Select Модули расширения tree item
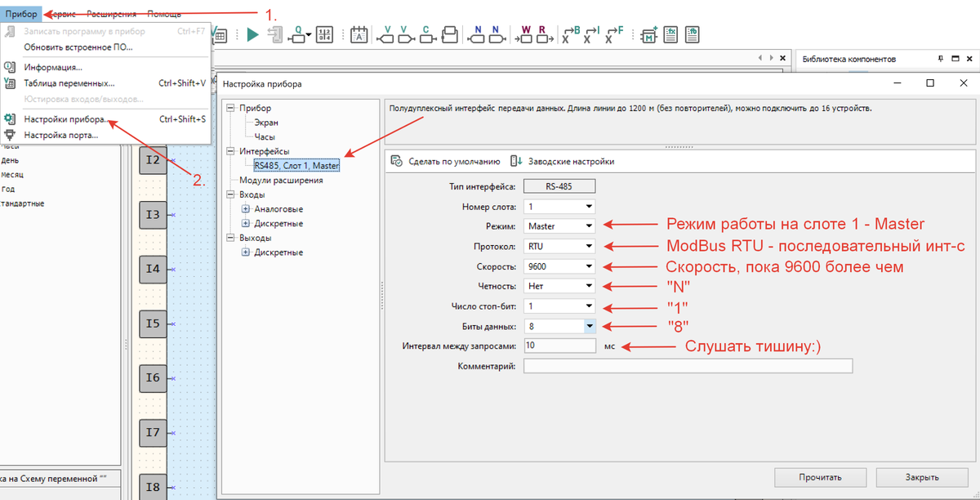The height and width of the screenshot is (500, 980). (281, 180)
